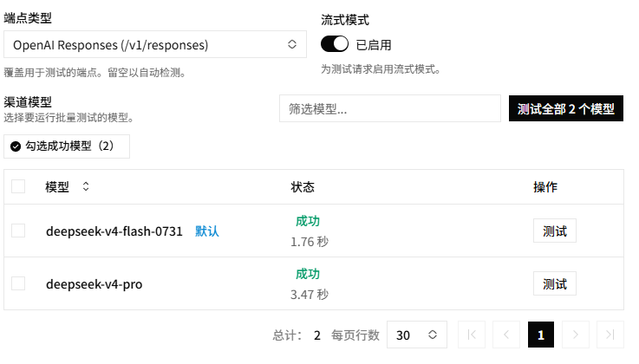
Task: Click chevron icon in rows-per-page selector
Action: coord(433,335)
